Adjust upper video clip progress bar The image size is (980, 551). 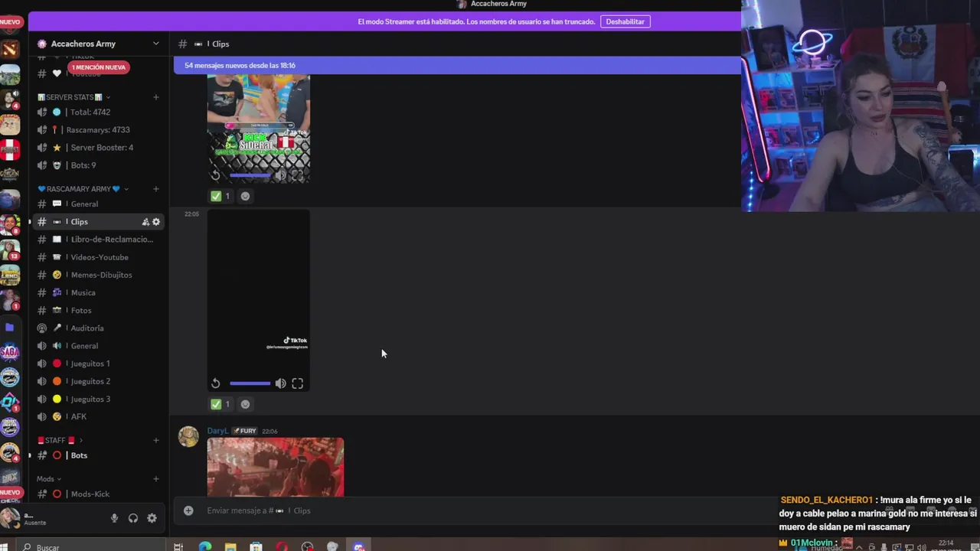pyautogui.click(x=250, y=175)
